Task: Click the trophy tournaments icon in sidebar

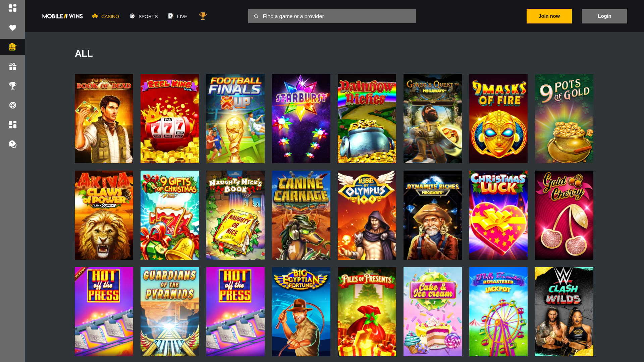Action: (12, 86)
